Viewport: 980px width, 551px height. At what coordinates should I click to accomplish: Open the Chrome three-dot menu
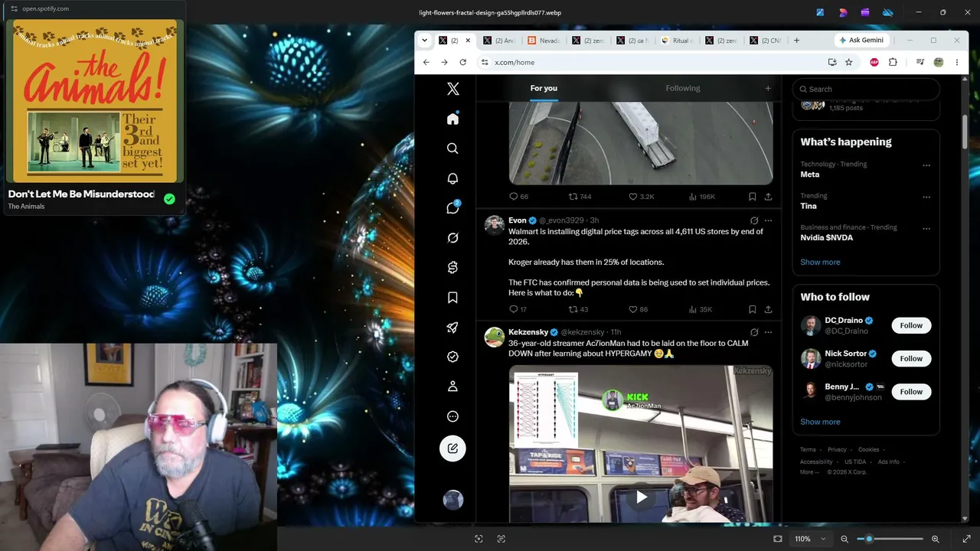957,62
